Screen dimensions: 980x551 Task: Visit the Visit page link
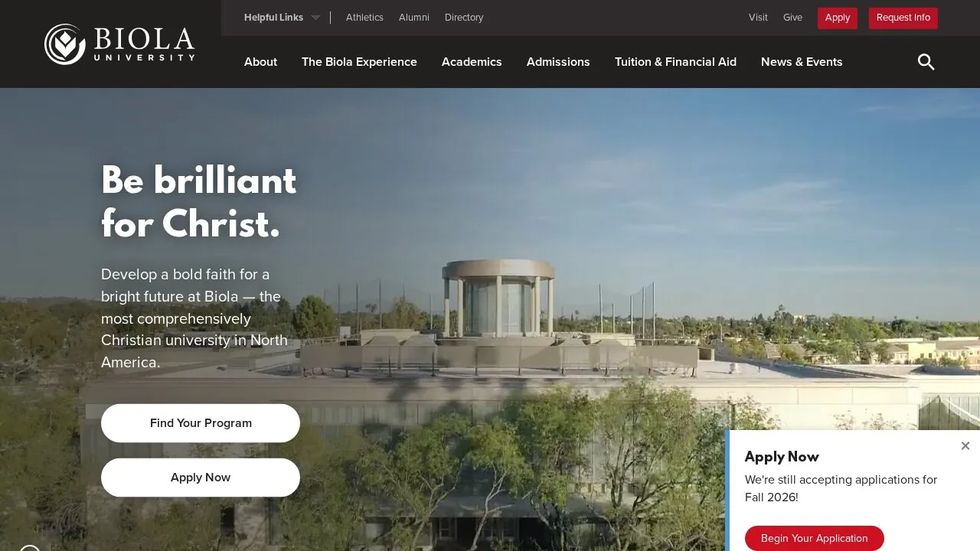coord(758,18)
